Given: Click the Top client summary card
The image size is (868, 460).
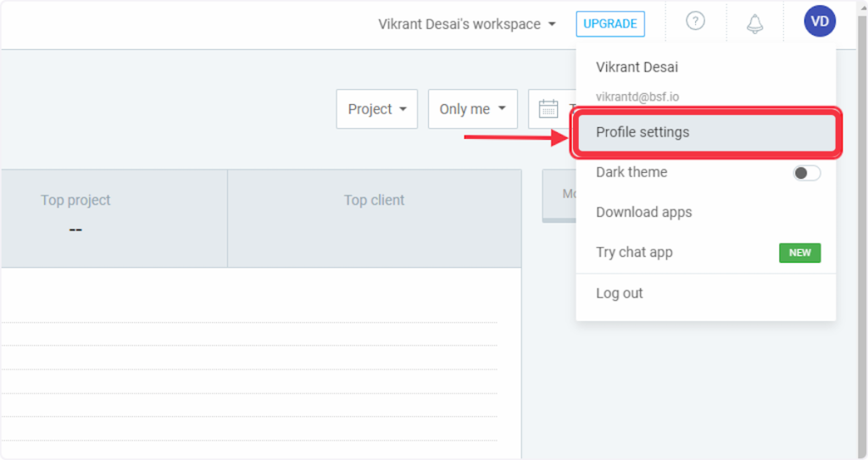Looking at the screenshot, I should point(374,218).
